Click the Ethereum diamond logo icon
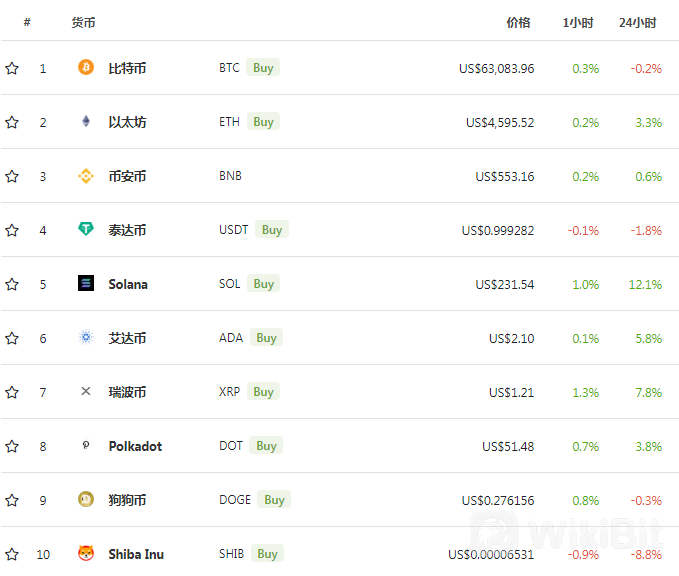Viewport: 679px width, 576px height. [x=86, y=121]
